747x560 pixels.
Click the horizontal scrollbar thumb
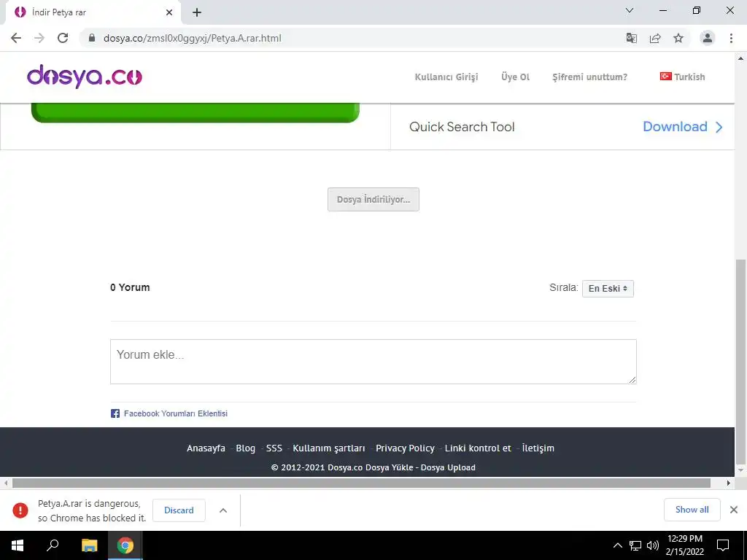[361, 483]
